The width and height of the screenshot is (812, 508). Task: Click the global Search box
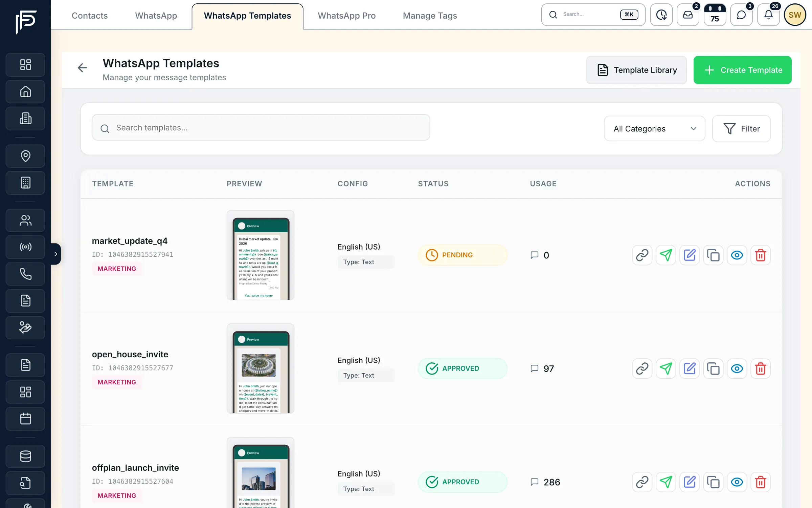(593, 15)
